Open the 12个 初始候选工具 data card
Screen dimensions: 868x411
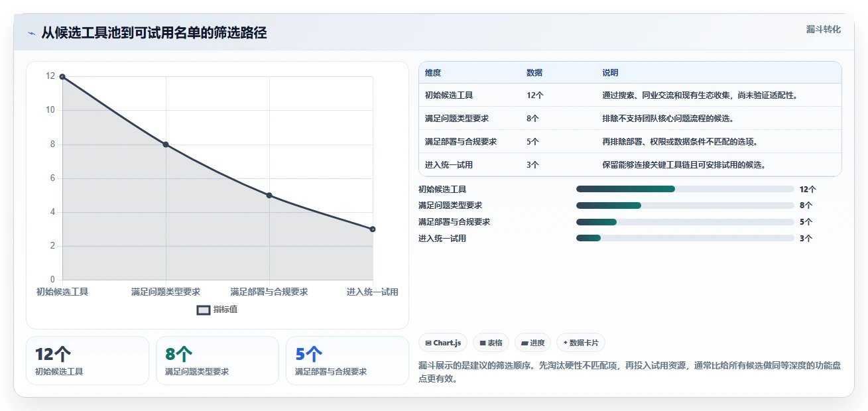click(x=88, y=361)
